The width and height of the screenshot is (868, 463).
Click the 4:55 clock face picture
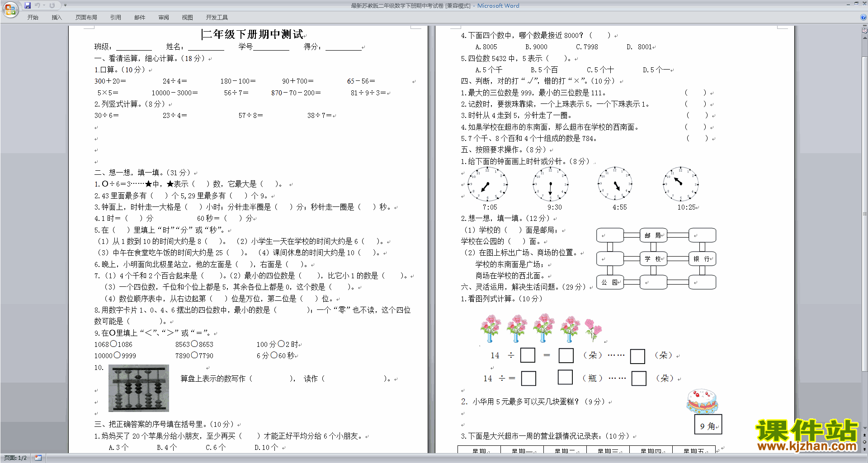[615, 184]
